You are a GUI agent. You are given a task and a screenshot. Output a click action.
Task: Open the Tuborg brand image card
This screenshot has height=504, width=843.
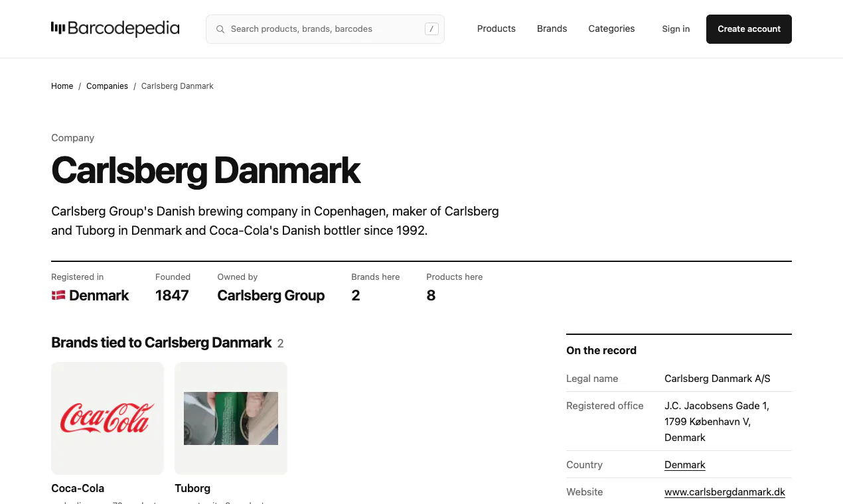[231, 418]
